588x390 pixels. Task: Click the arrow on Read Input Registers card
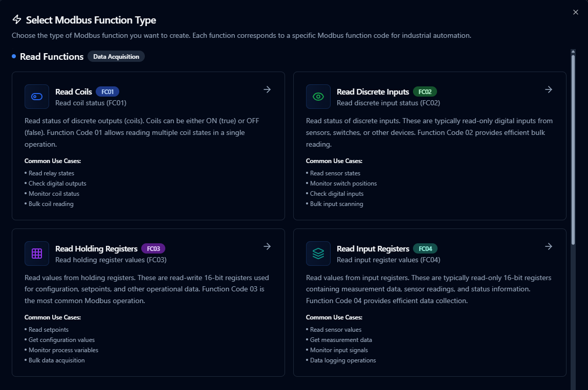(549, 246)
